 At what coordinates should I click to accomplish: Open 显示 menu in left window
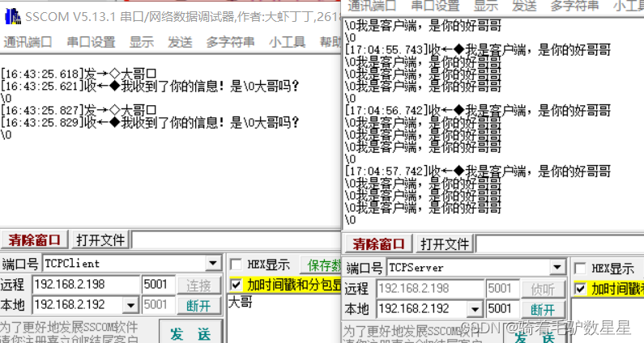coord(142,42)
